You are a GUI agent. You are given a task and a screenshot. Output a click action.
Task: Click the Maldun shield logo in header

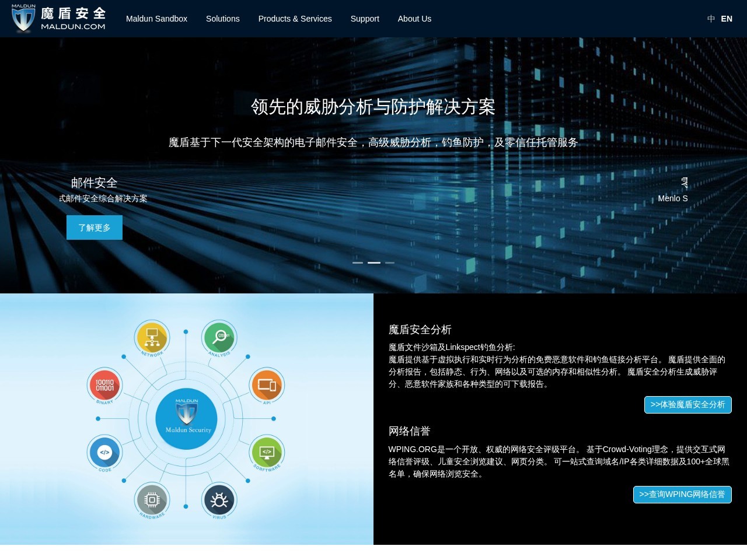[23, 19]
